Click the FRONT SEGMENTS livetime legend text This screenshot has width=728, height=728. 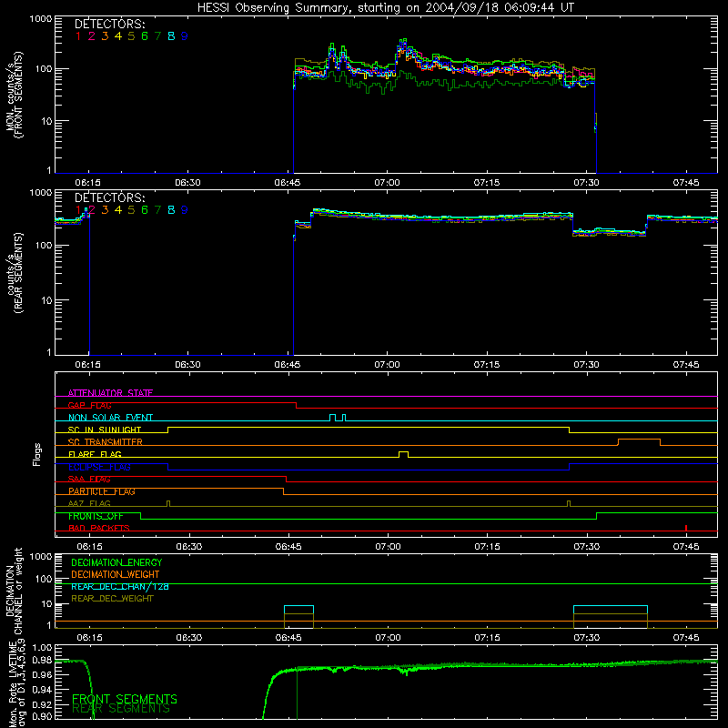125,699
